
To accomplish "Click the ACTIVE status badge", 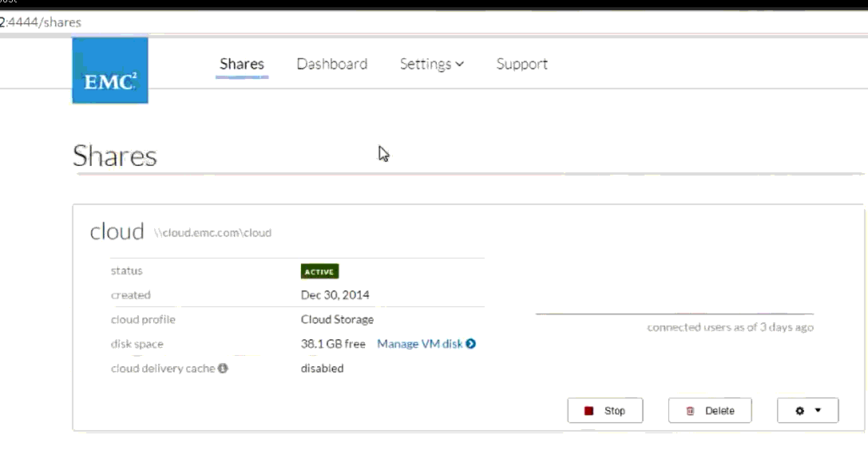I will 319,271.
